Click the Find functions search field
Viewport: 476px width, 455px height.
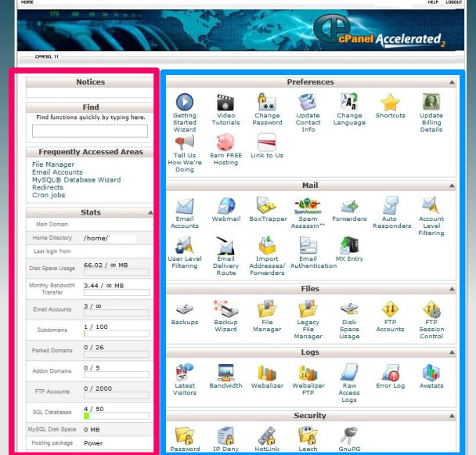pyautogui.click(x=89, y=131)
